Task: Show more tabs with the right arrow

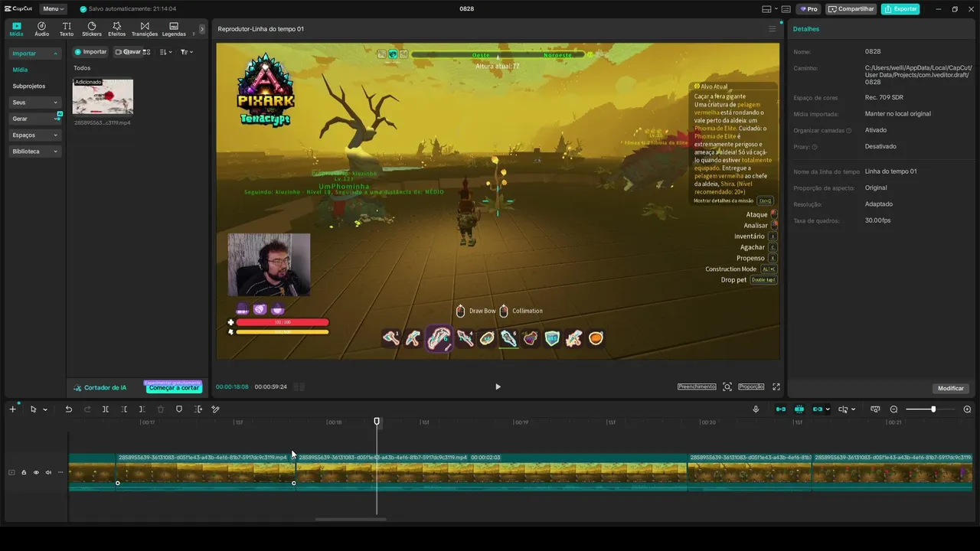Action: 202,29
